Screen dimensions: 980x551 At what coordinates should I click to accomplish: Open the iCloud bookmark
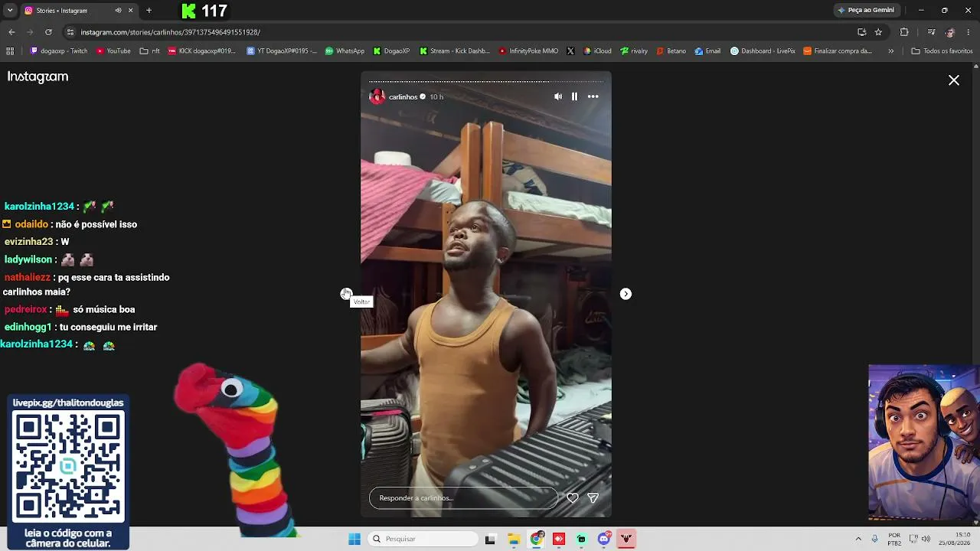[x=597, y=51]
